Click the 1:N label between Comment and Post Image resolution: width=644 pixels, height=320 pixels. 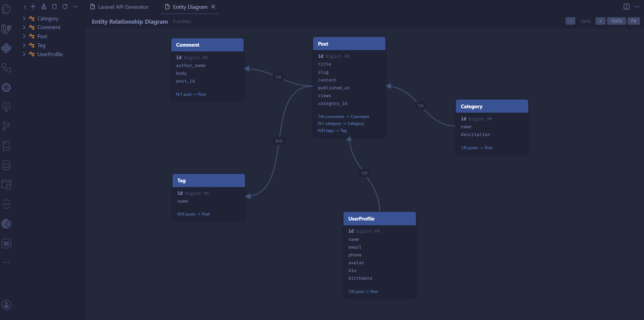click(x=278, y=77)
